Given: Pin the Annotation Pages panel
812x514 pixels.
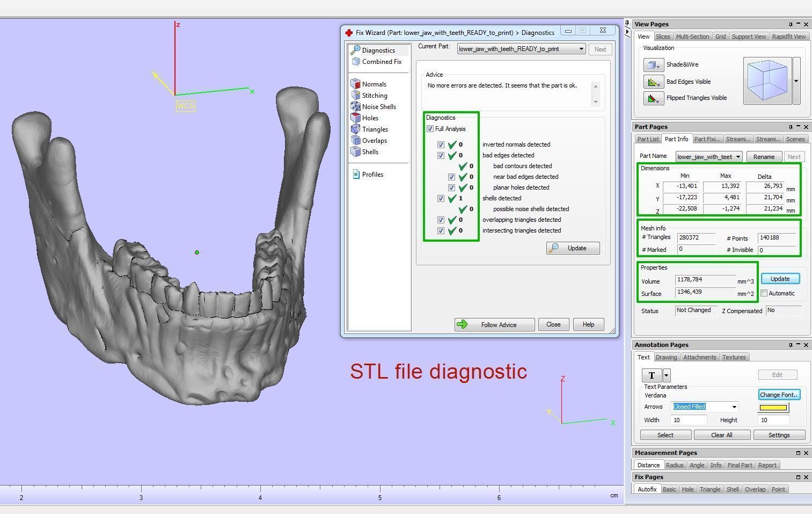Looking at the screenshot, I should (791, 345).
